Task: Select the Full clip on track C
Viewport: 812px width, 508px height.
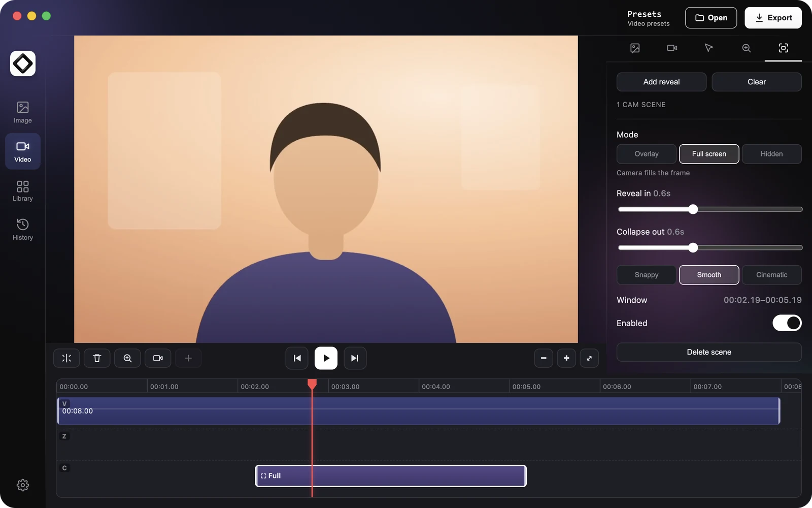Action: [391, 476]
